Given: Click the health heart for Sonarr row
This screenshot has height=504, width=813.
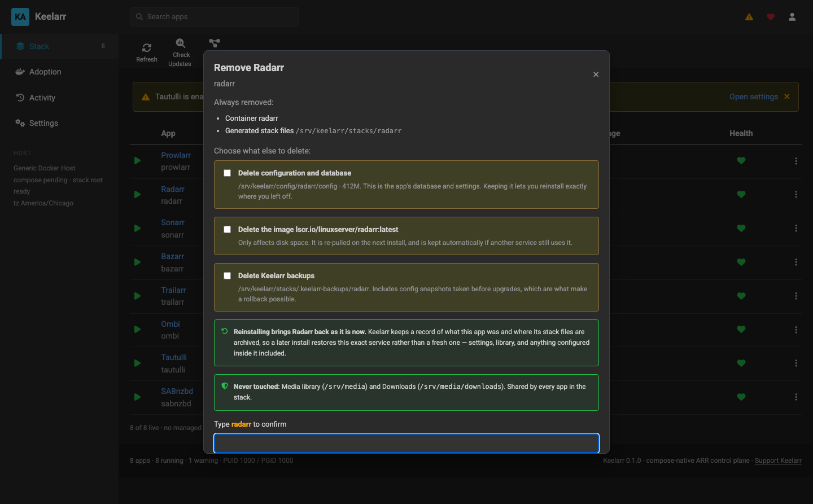Looking at the screenshot, I should (x=741, y=229).
